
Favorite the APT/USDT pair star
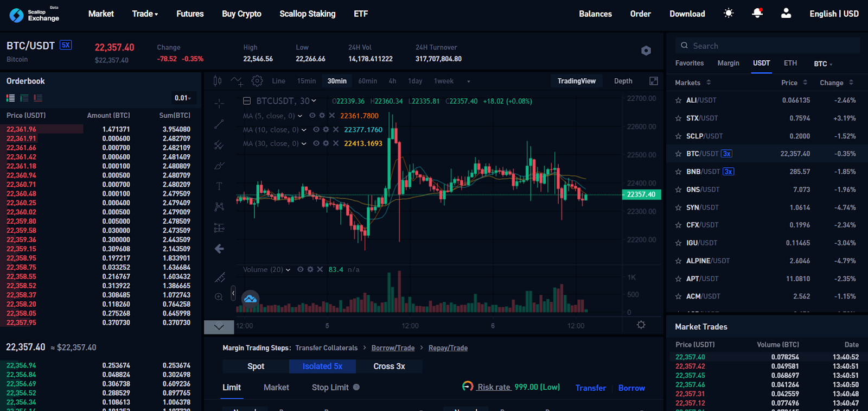click(x=678, y=279)
